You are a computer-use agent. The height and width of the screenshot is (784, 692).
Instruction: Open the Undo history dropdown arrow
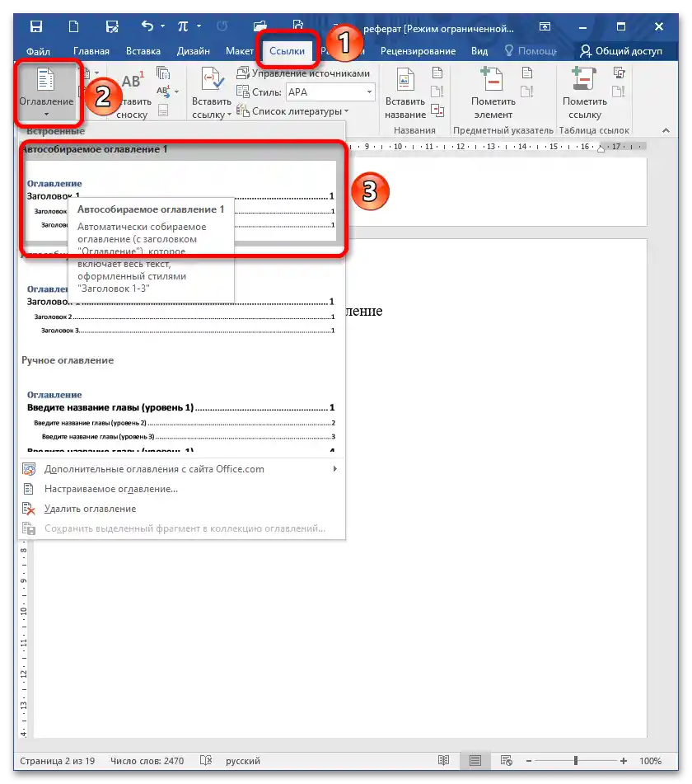[x=163, y=26]
